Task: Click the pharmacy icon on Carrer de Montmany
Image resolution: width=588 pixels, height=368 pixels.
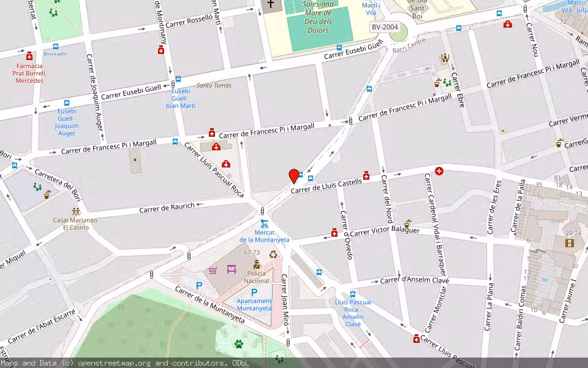Action: coord(161,50)
